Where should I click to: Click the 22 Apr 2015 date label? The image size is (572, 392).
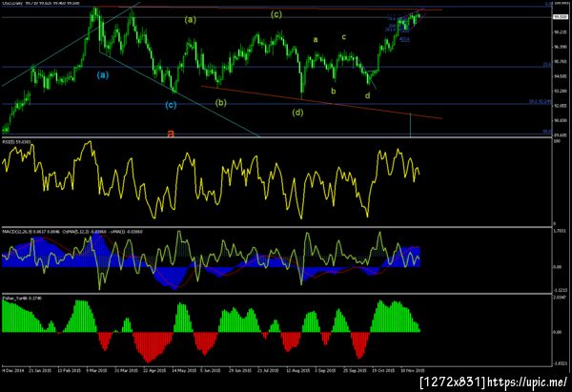click(154, 370)
